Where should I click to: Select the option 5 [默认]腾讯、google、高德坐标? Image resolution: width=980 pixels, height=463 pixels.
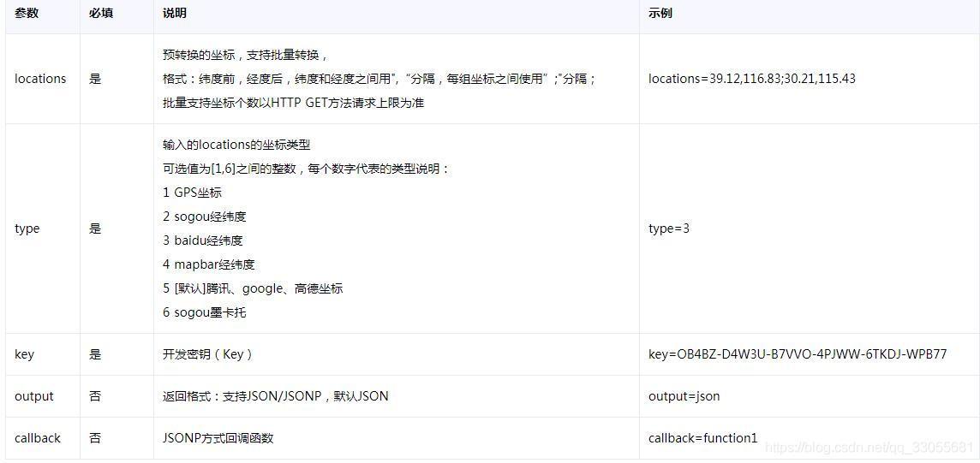pos(253,288)
